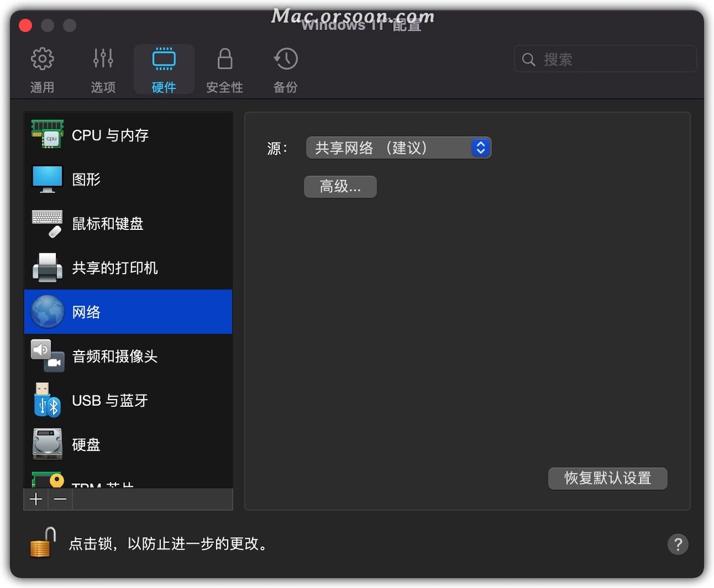The image size is (714, 588).
Task: Click the magnifier icon in search field
Action: (x=528, y=59)
